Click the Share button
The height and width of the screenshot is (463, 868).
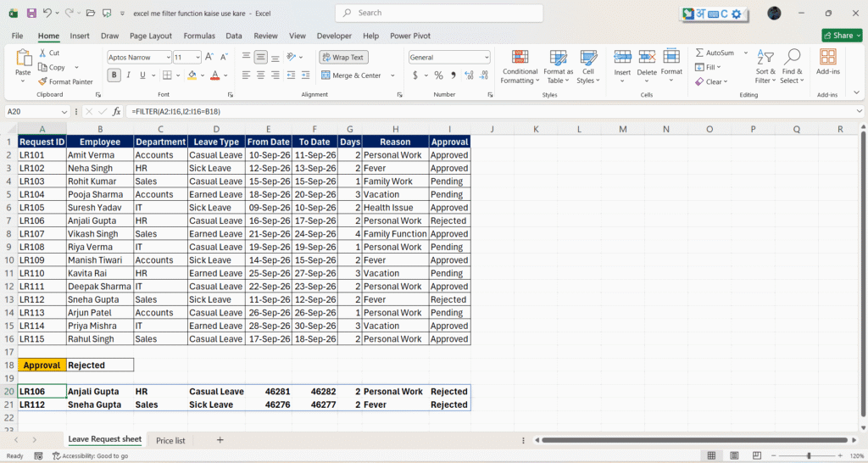[842, 36]
